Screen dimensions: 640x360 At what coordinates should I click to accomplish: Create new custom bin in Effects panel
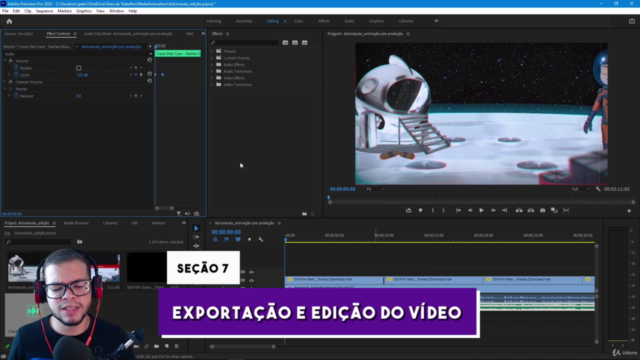coord(304,214)
